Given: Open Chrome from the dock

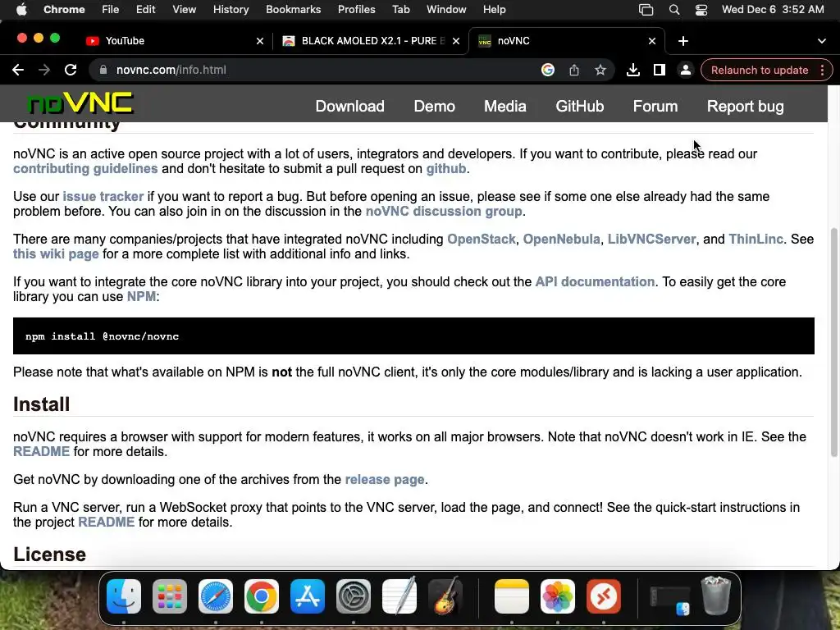Looking at the screenshot, I should [x=262, y=596].
